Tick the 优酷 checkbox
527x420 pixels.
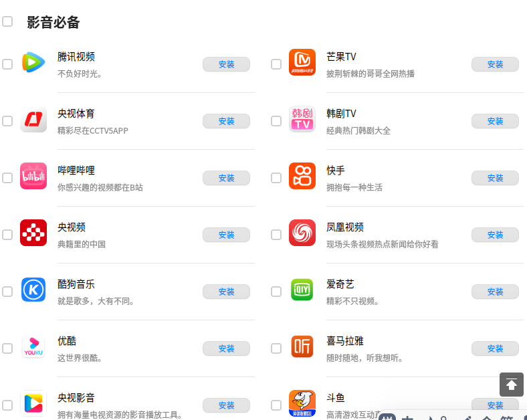[x=7, y=348]
